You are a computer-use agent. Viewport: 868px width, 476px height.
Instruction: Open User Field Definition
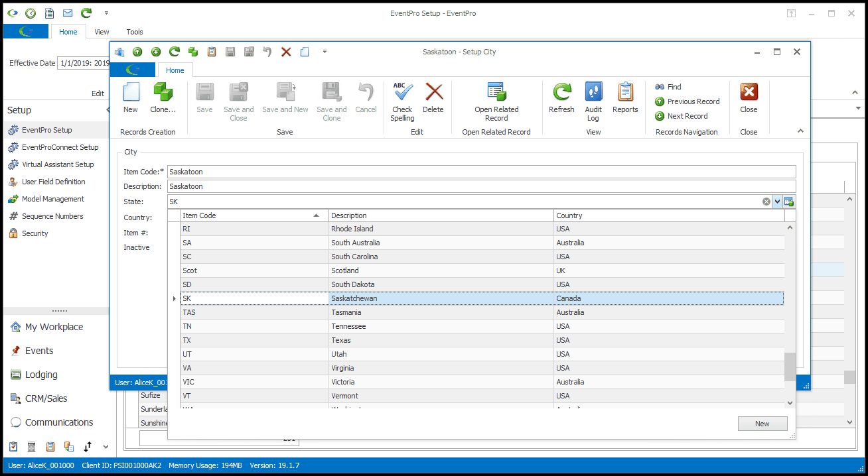tap(56, 182)
